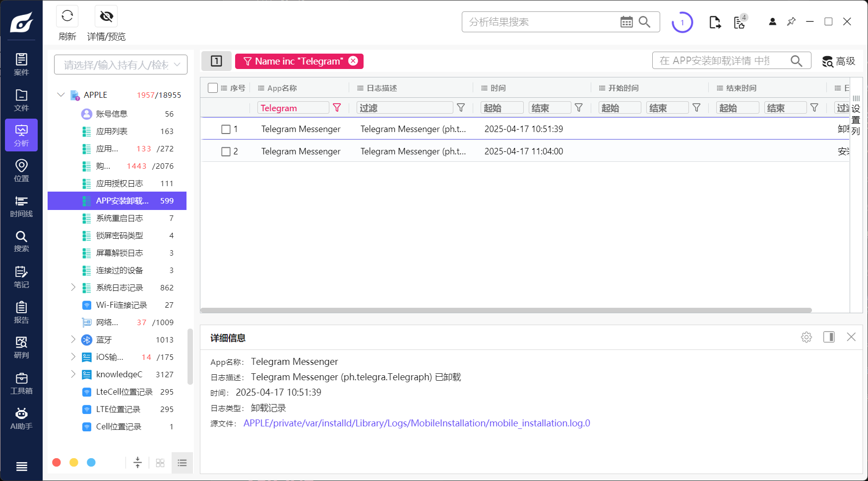
Task: Click the pin window icon
Action: pos(791,22)
